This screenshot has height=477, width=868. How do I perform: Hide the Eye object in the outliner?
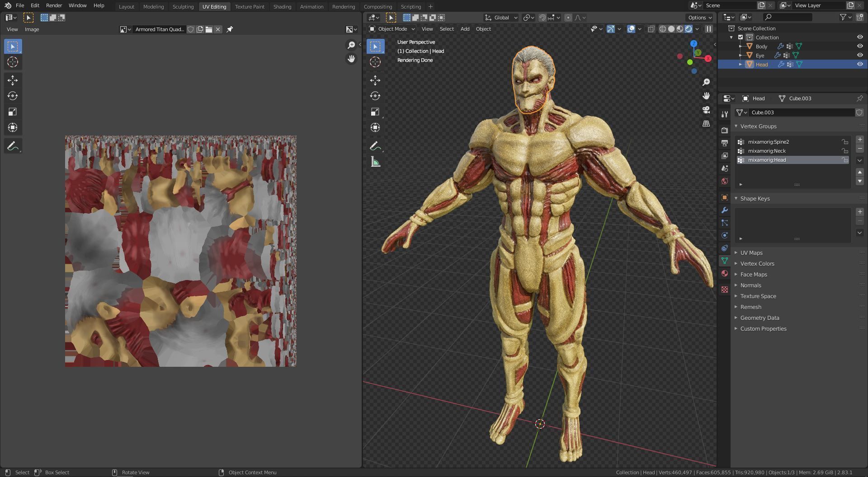860,55
